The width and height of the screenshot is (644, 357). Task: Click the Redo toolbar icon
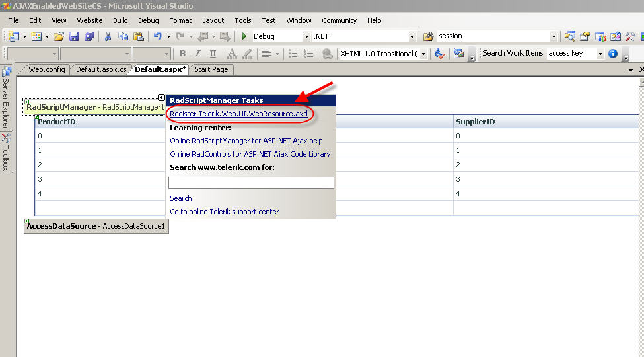pyautogui.click(x=180, y=36)
